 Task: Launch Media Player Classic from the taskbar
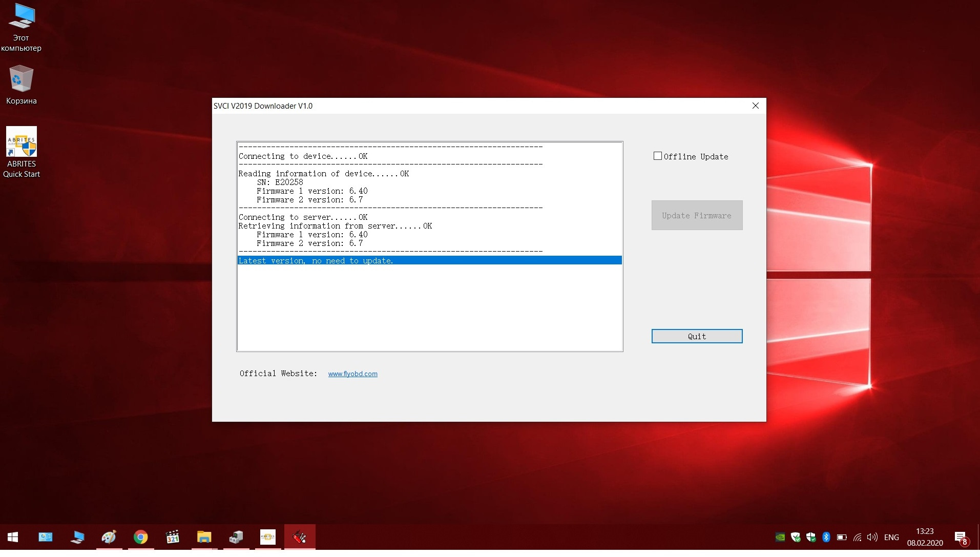point(173,537)
